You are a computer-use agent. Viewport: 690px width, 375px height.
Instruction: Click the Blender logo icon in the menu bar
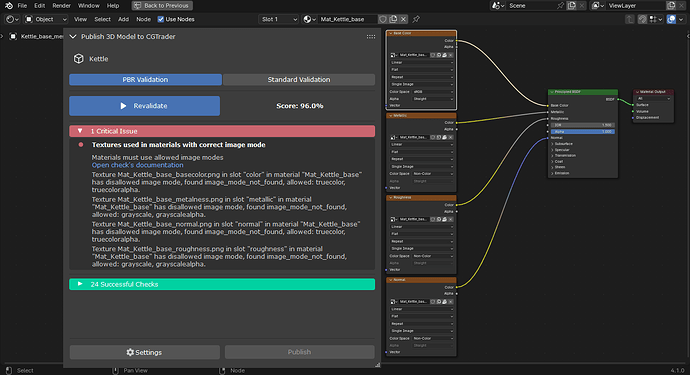coord(9,6)
